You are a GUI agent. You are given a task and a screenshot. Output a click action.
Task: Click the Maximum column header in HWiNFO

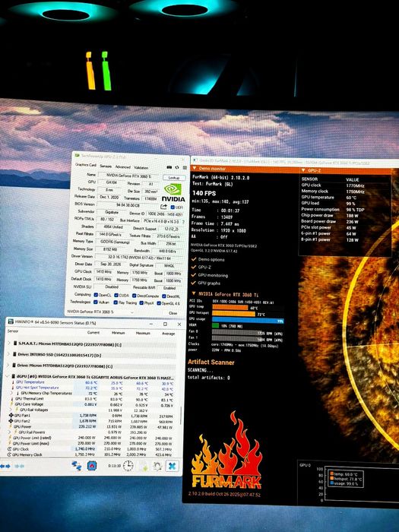143,333
